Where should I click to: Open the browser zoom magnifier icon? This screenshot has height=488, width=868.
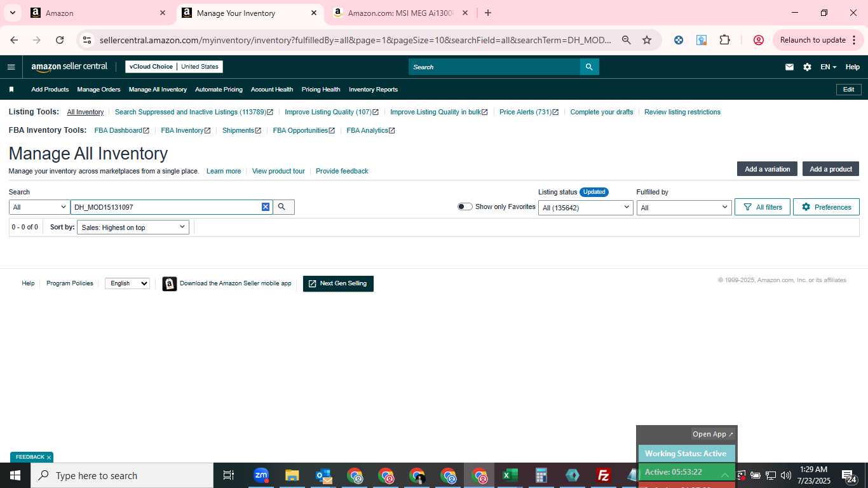click(627, 40)
